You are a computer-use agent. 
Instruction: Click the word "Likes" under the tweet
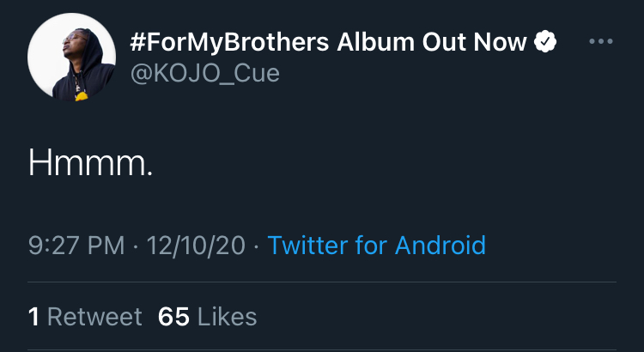[227, 317]
